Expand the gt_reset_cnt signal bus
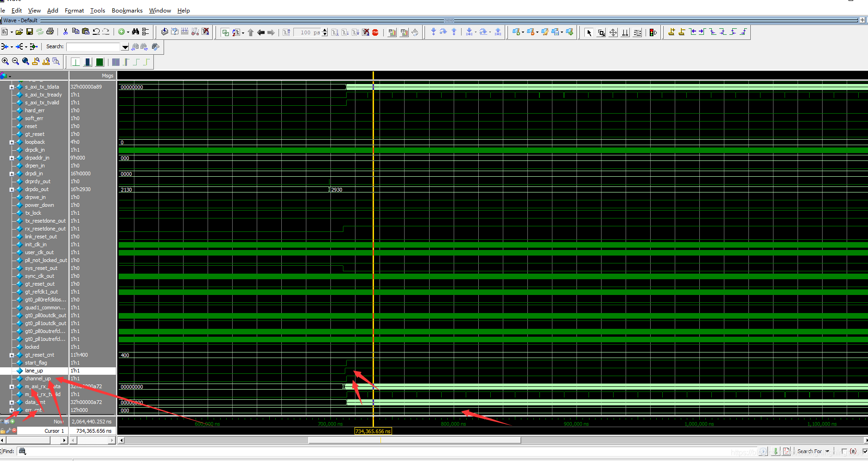868x461 pixels. (x=12, y=355)
